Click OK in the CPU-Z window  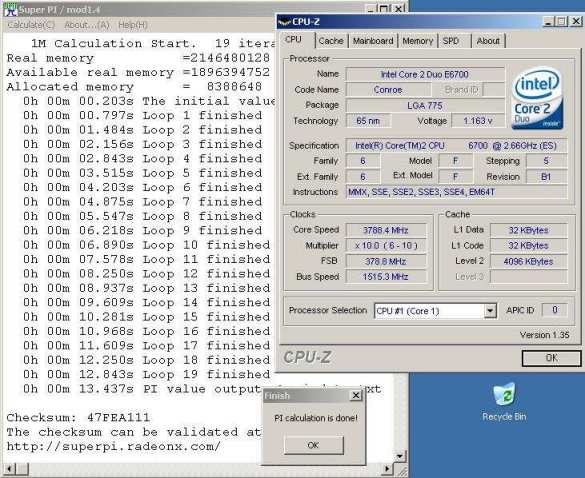point(551,358)
